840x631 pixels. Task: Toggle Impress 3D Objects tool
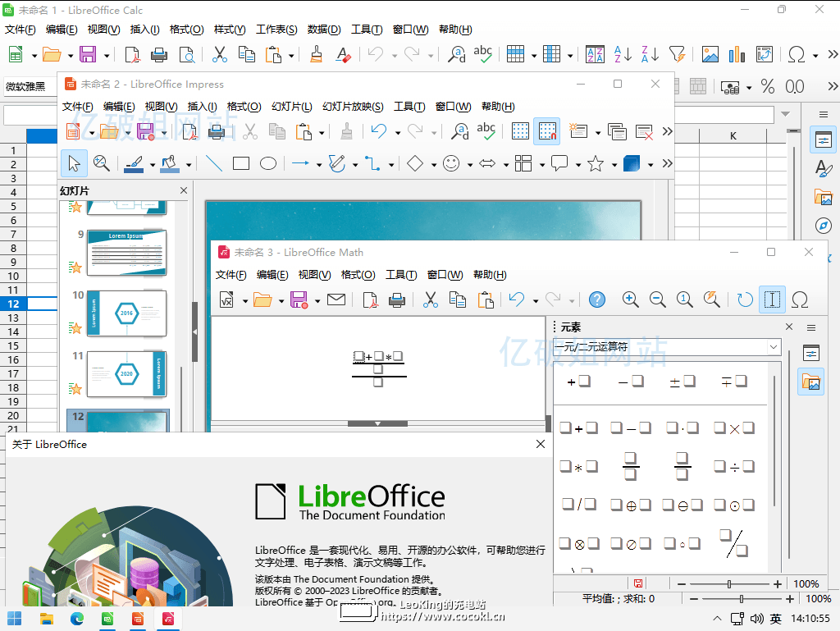pos(632,163)
